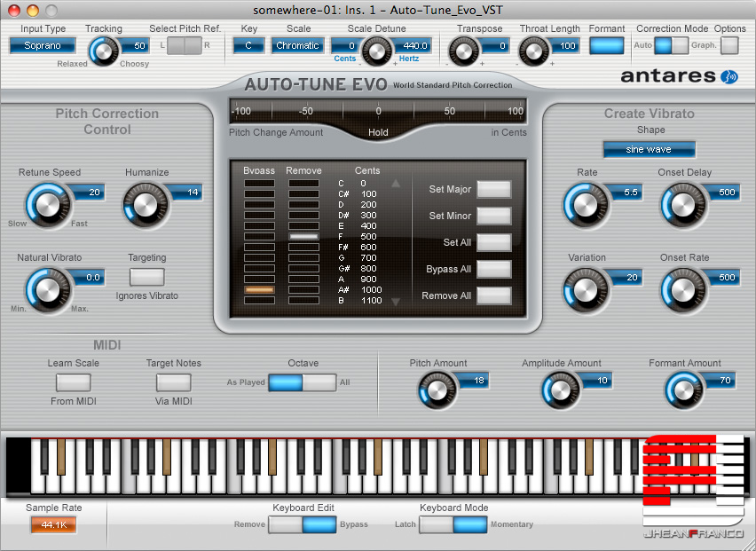Toggle Targeting Ignores Vibrato button

(x=147, y=277)
